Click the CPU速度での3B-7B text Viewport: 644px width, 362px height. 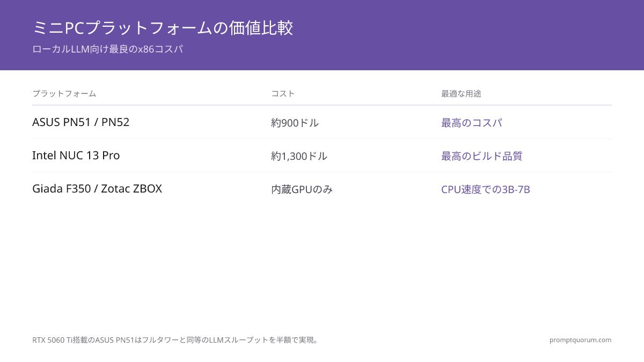pos(486,189)
